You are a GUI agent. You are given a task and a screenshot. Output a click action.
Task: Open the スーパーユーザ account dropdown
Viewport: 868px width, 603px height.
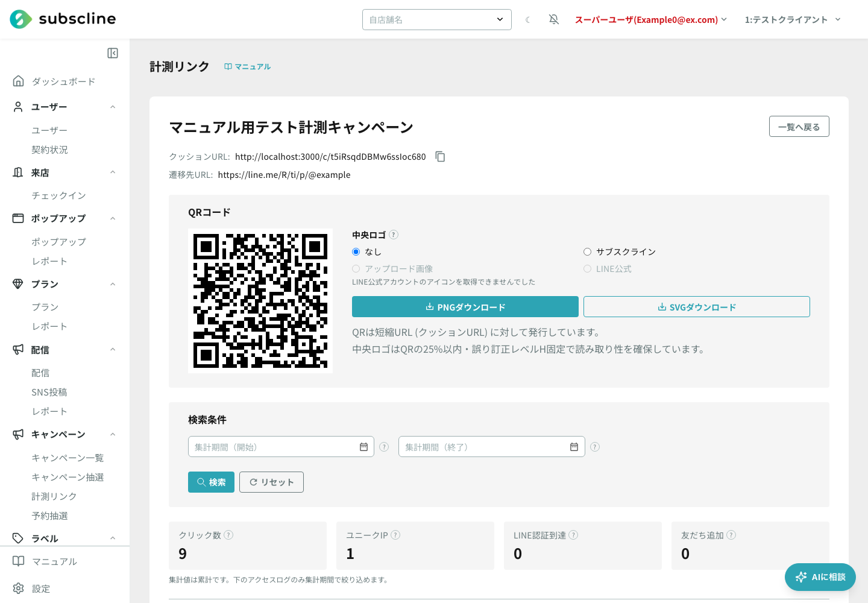tap(651, 19)
